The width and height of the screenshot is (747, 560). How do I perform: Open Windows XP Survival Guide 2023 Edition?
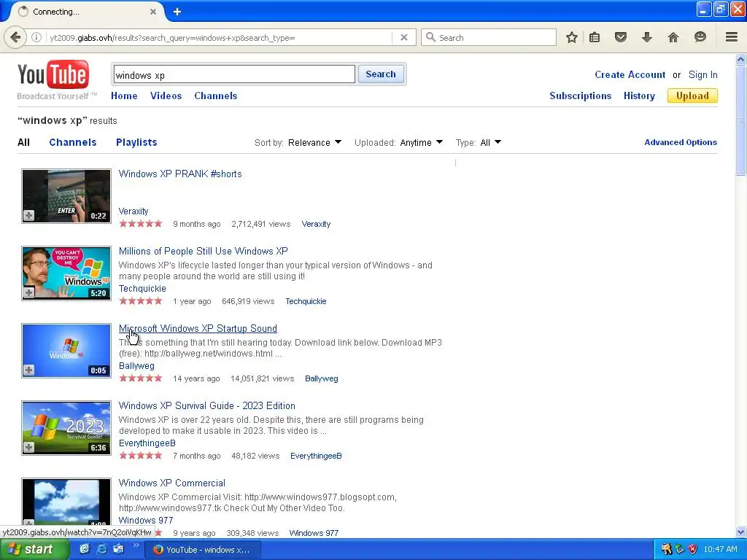coord(206,405)
